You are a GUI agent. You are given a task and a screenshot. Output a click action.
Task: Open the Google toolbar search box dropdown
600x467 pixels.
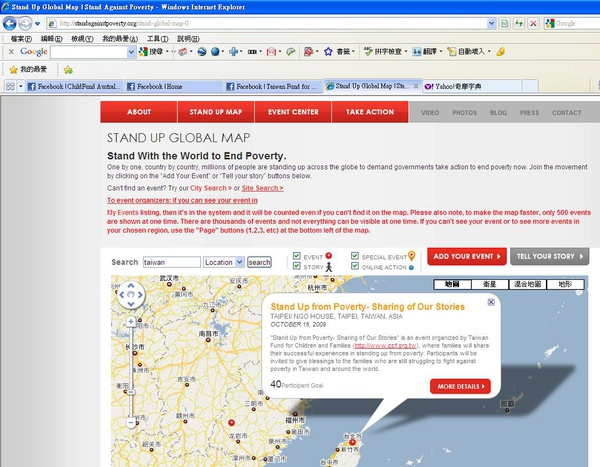pos(131,52)
